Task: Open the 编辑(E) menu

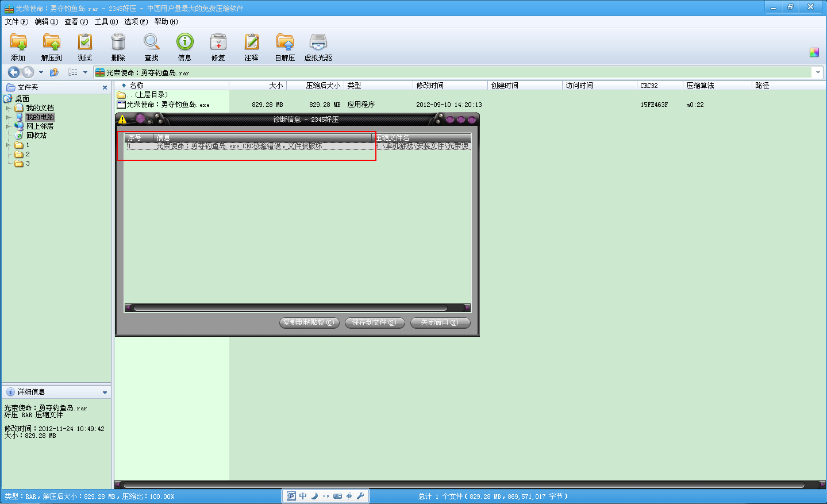Action: (x=46, y=22)
